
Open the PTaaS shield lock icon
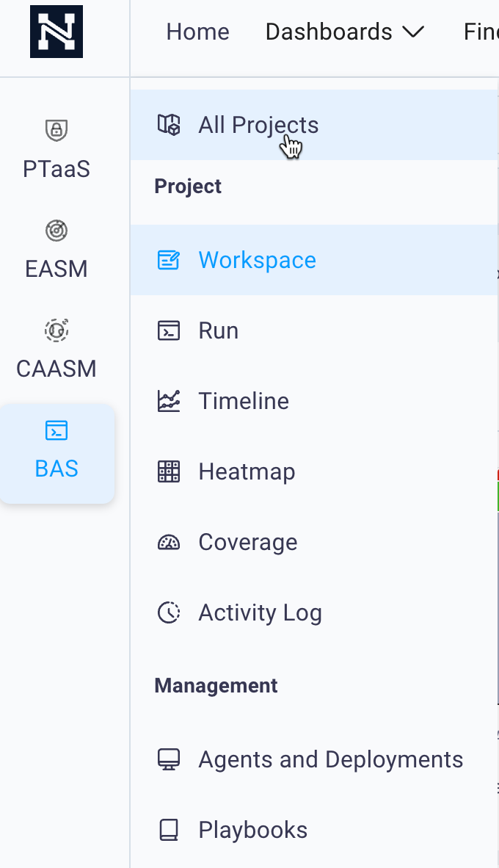pos(57,131)
